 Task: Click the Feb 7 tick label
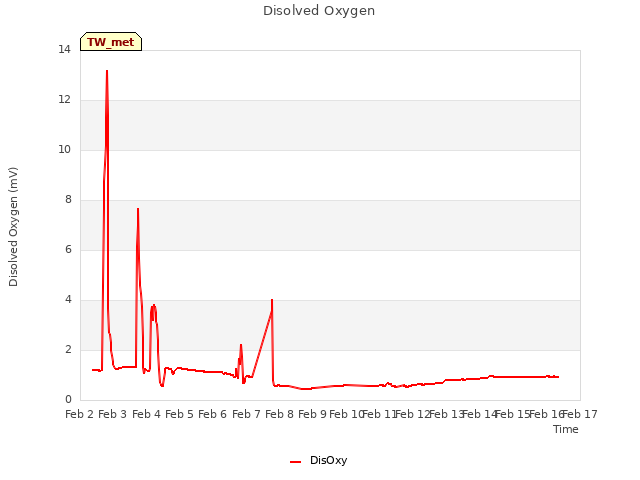point(246,414)
